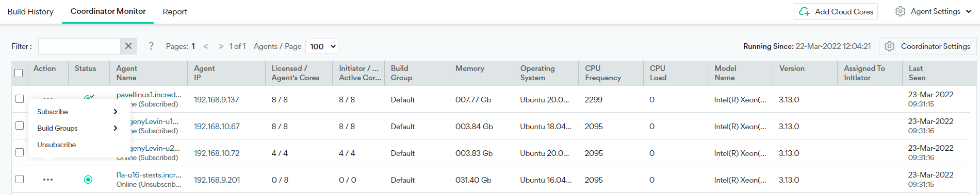Click the Add Cloud Cores cloud icon
The height and width of the screenshot is (195, 980).
tap(804, 11)
